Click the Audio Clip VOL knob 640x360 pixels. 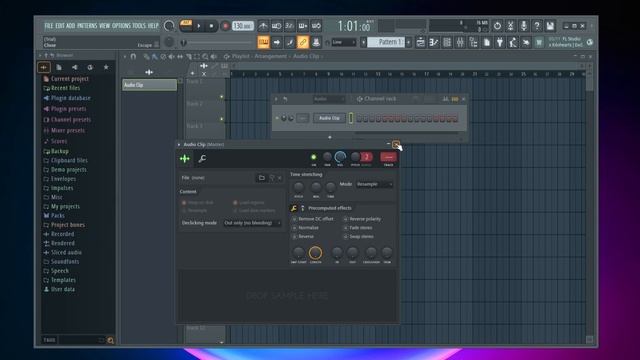coord(340,157)
